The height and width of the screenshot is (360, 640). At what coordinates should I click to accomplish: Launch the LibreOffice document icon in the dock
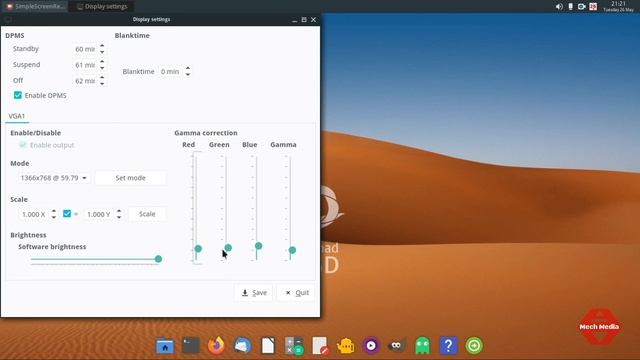(268, 346)
